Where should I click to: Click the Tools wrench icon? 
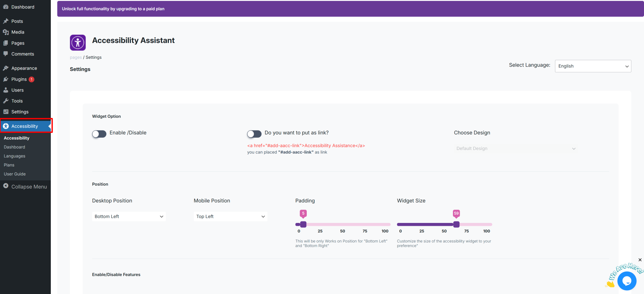tap(6, 101)
